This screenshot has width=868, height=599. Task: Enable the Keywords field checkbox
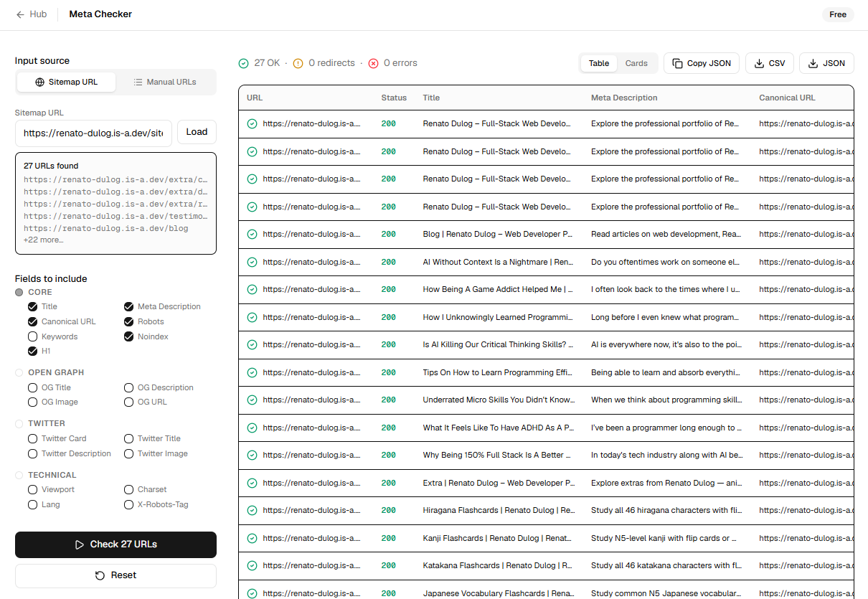click(x=32, y=336)
